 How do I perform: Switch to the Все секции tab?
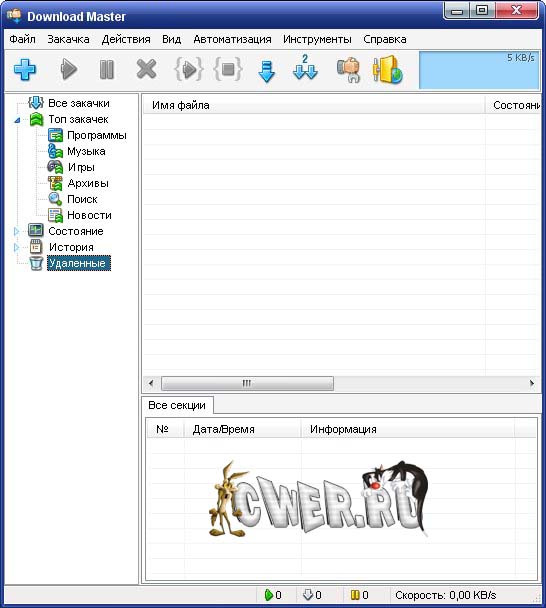pos(177,405)
